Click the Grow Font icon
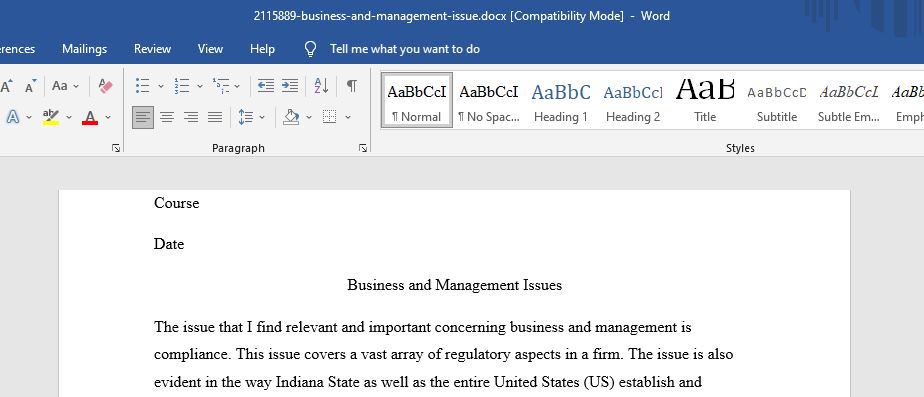This screenshot has height=397, width=924. point(7,86)
